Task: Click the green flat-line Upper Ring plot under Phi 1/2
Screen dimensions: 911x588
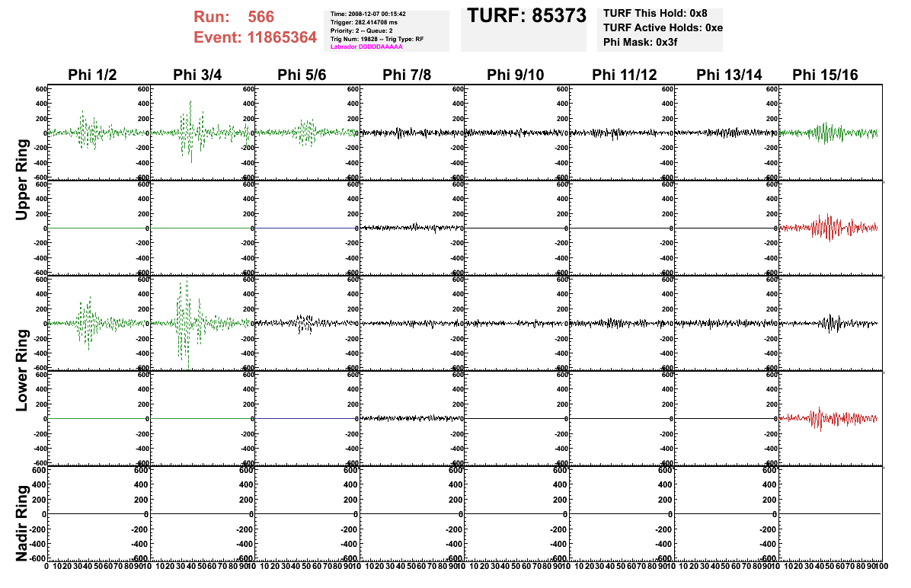Action: point(99,228)
